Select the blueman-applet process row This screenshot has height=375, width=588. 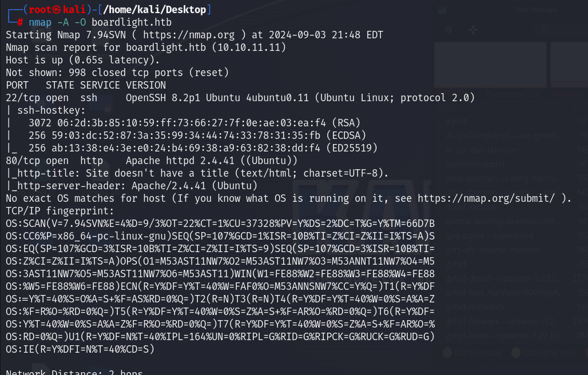(x=511, y=164)
